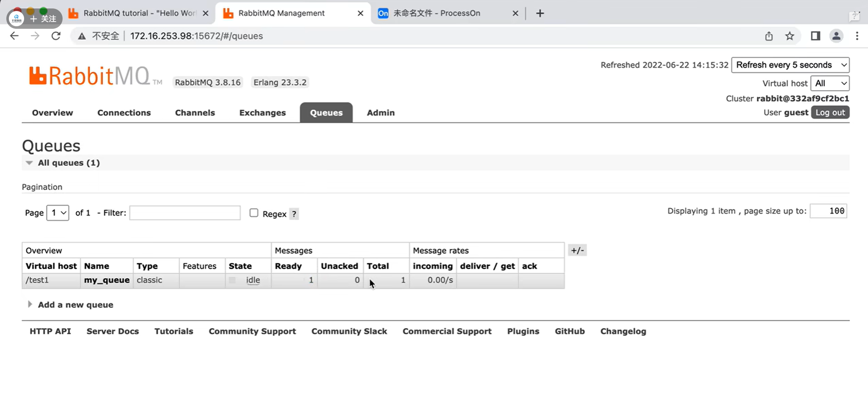The image size is (868, 394).
Task: Close the RabbitMQ tutorial tab
Action: click(205, 13)
